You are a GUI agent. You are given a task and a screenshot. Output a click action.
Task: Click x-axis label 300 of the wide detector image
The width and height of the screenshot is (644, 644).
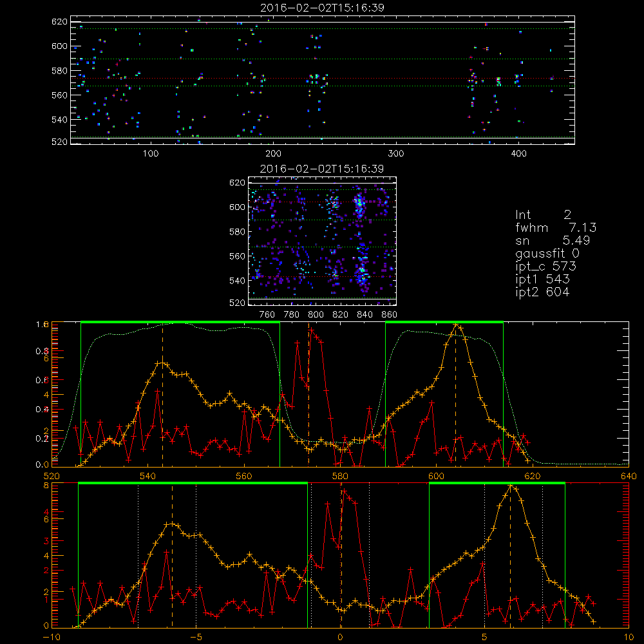coord(396,154)
